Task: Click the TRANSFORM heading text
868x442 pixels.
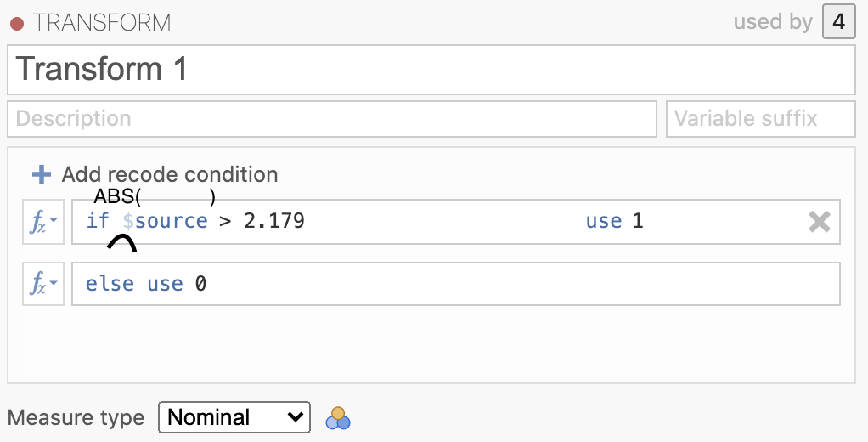Action: (102, 23)
